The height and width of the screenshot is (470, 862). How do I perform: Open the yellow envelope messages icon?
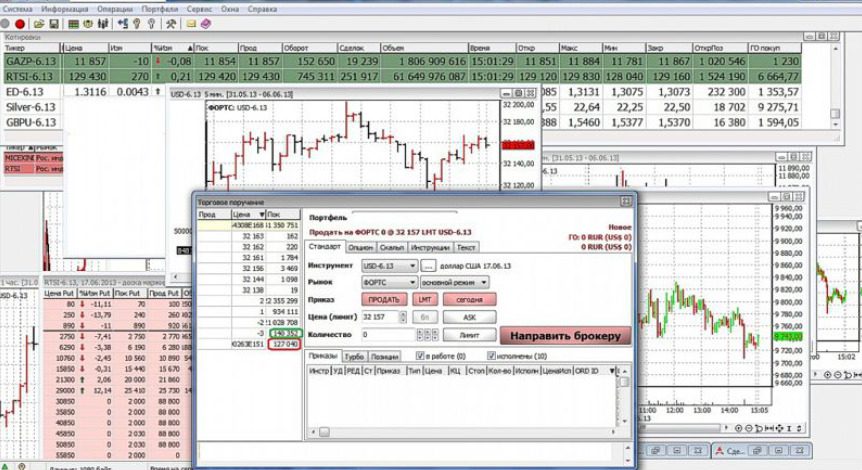pos(191,24)
